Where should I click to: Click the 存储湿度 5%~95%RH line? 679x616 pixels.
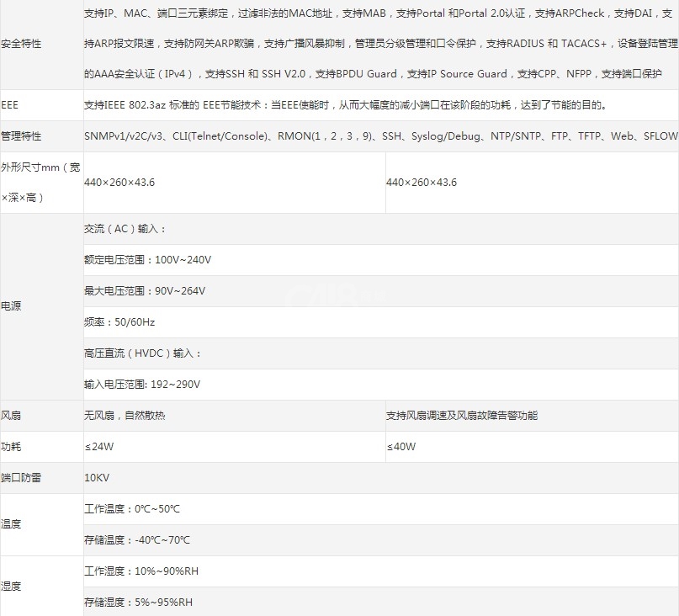point(138,603)
